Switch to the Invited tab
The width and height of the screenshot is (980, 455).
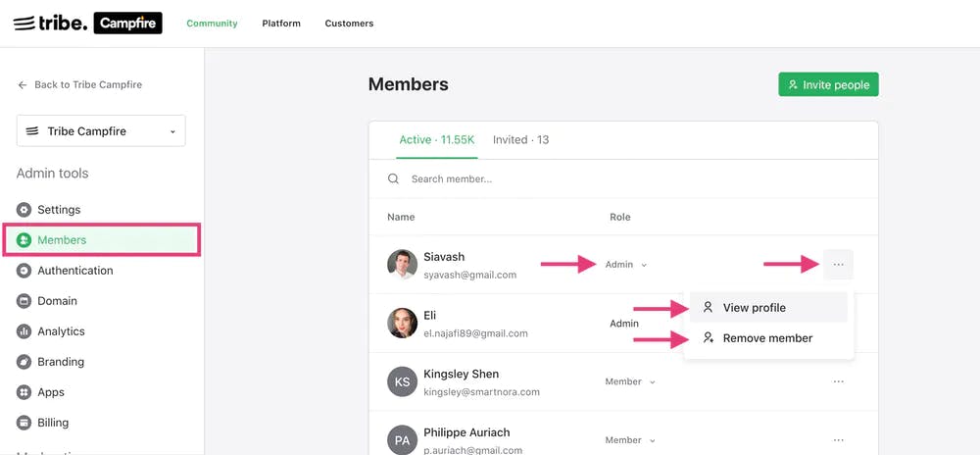pos(520,140)
